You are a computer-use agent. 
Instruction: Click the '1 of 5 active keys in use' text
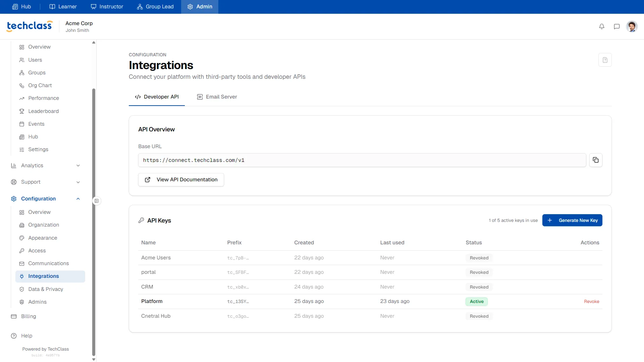point(513,220)
